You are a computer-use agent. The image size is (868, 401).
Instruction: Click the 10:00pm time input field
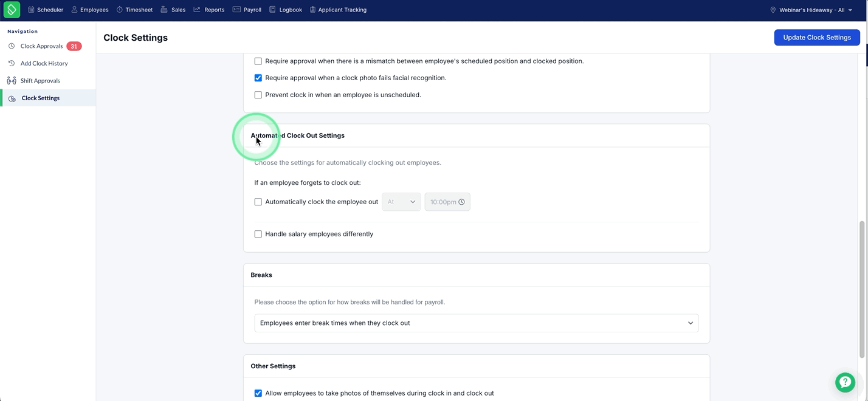click(447, 202)
